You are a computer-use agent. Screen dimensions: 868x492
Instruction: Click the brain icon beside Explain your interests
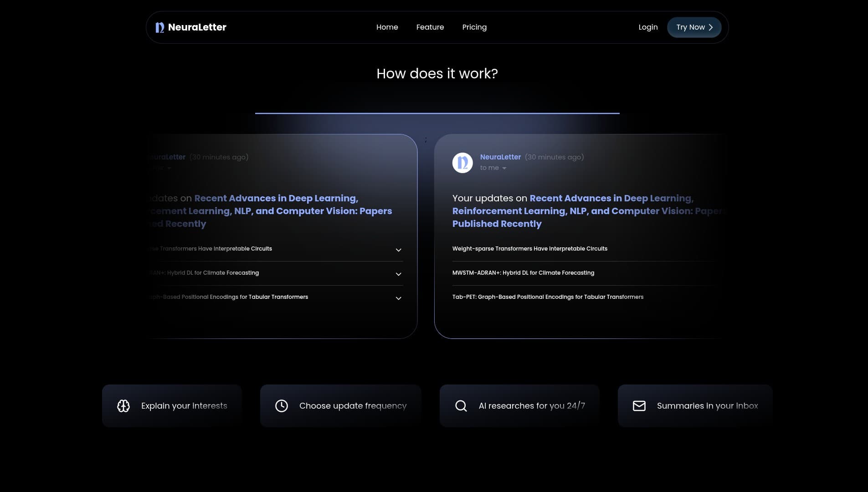pyautogui.click(x=123, y=406)
